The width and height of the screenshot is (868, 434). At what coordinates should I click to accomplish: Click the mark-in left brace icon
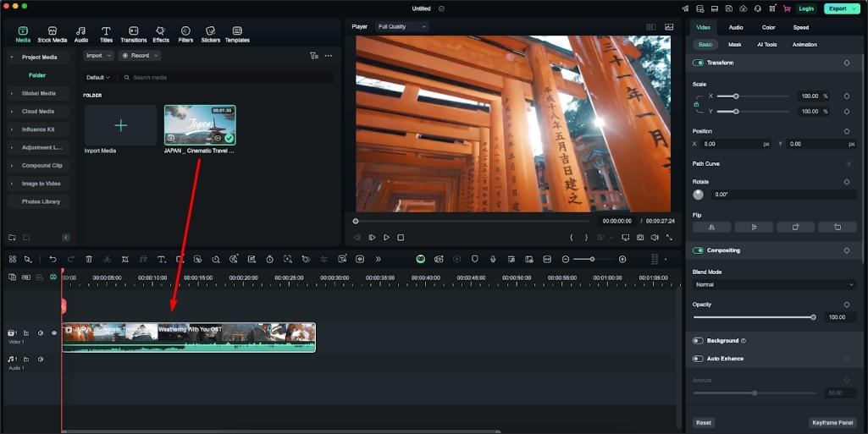[x=572, y=237]
